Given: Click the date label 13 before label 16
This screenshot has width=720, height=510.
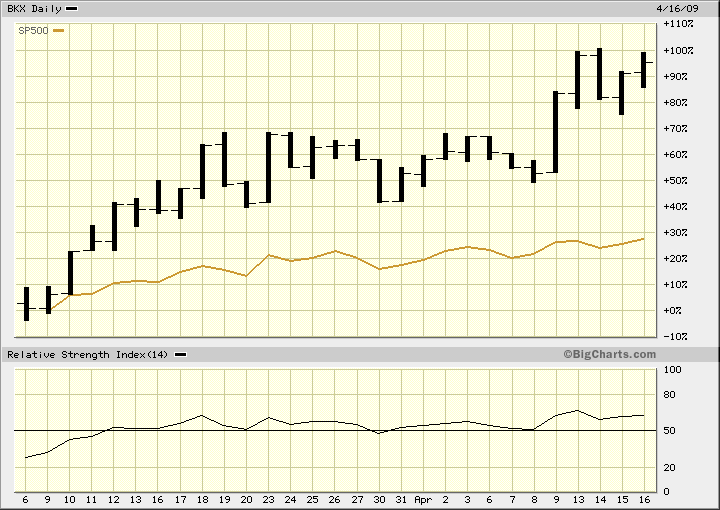Looking at the screenshot, I should (136, 499).
